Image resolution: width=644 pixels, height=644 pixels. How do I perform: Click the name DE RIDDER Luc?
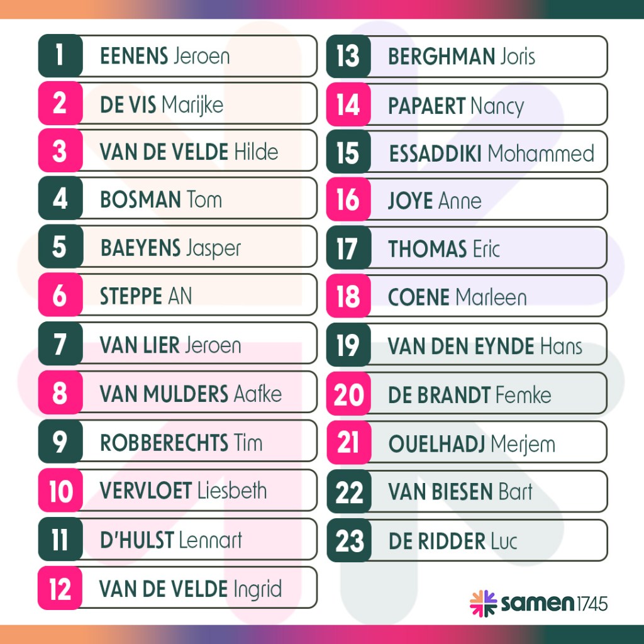click(x=453, y=541)
